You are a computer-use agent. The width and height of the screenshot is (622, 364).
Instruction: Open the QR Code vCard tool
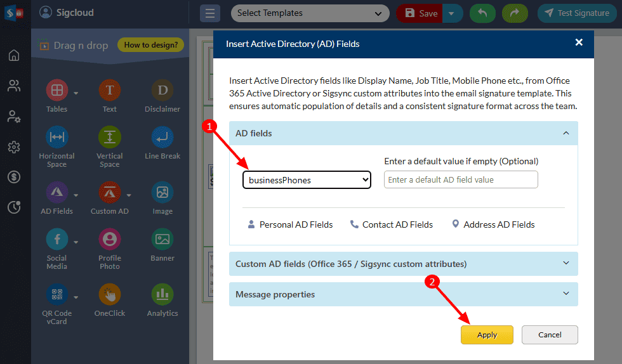point(57,294)
